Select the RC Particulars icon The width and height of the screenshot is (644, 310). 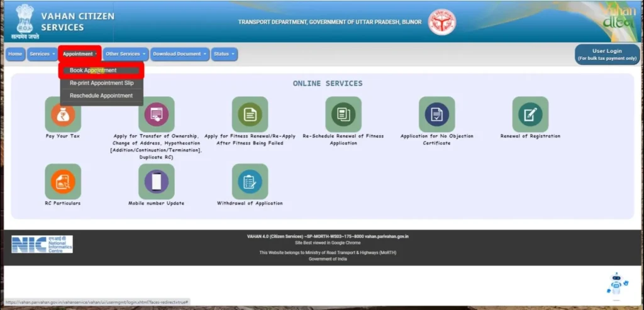pos(63,181)
